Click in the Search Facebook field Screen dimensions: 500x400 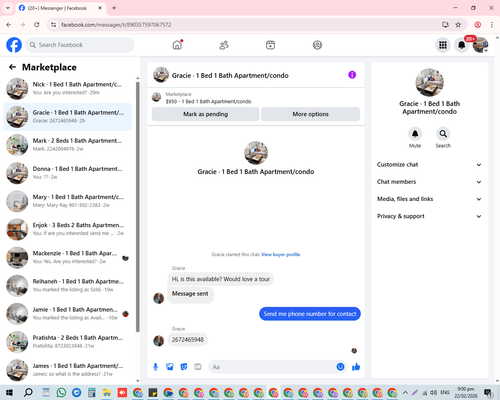pos(80,45)
